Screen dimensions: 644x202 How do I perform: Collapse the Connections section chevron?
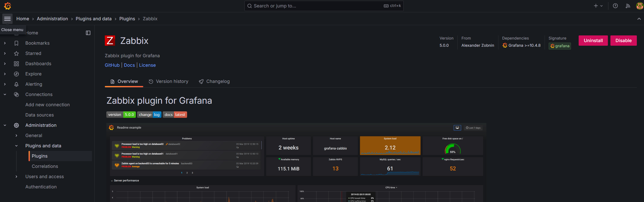coord(5,94)
